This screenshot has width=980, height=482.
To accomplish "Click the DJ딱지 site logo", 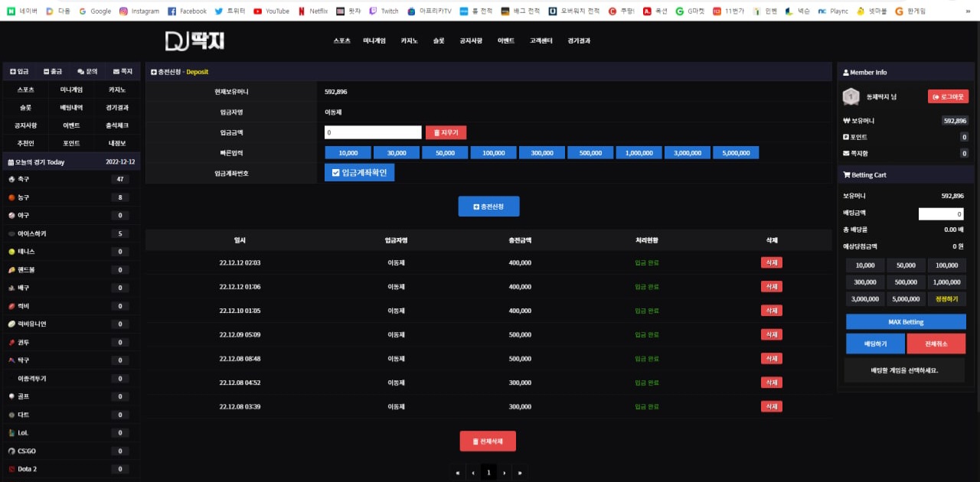I will (195, 41).
